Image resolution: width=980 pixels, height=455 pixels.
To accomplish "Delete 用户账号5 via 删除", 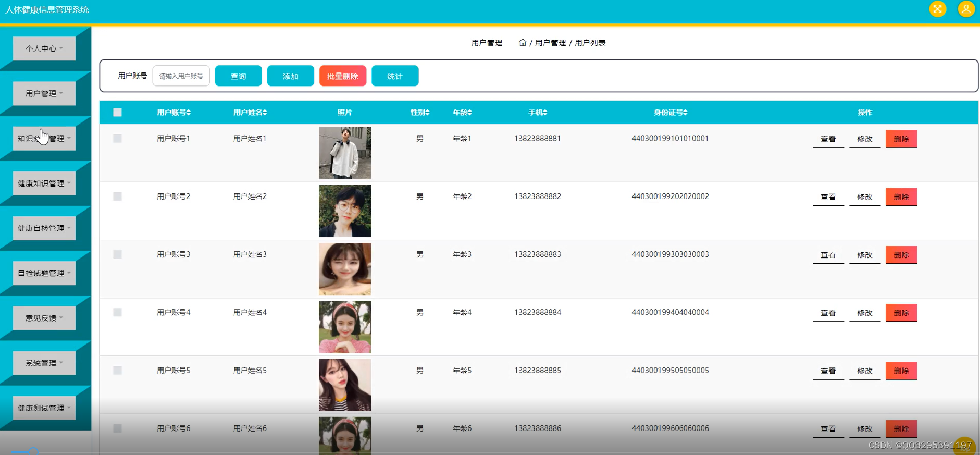I will 901,371.
